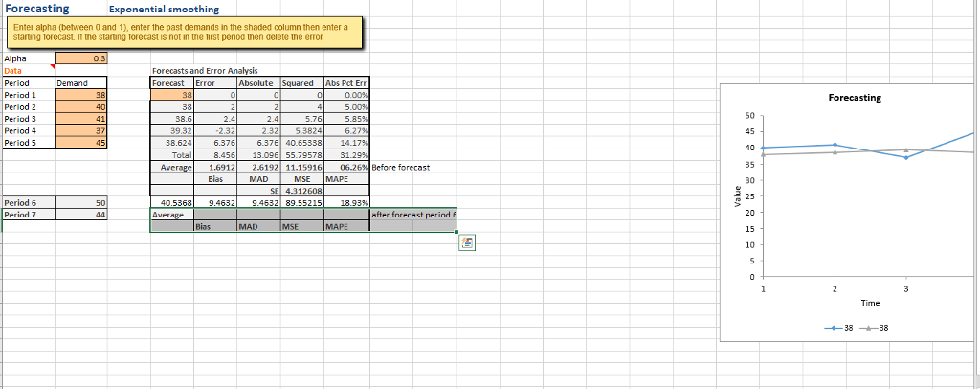Select total absolute cell 13.096
The height and width of the screenshot is (389, 980).
[x=258, y=154]
